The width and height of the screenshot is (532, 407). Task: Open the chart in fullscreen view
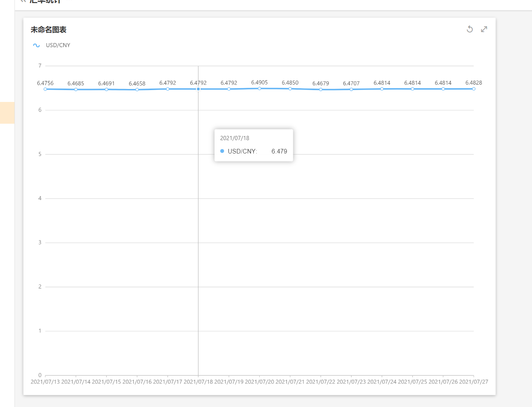pyautogui.click(x=484, y=29)
